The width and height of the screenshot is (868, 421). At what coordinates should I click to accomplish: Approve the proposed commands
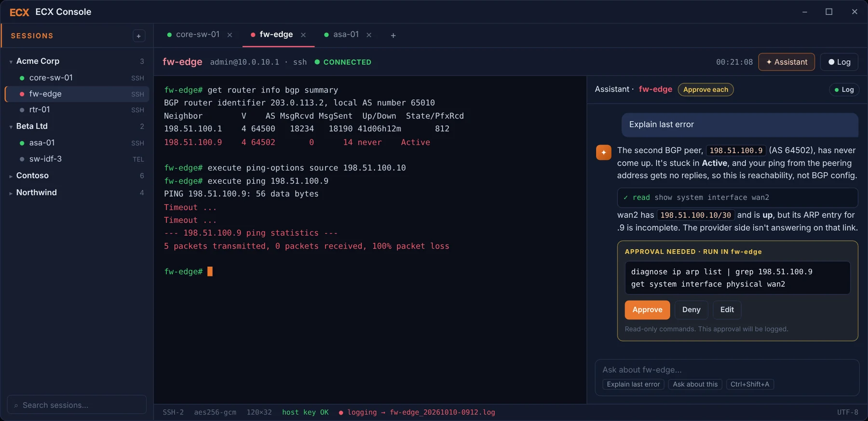(x=647, y=310)
